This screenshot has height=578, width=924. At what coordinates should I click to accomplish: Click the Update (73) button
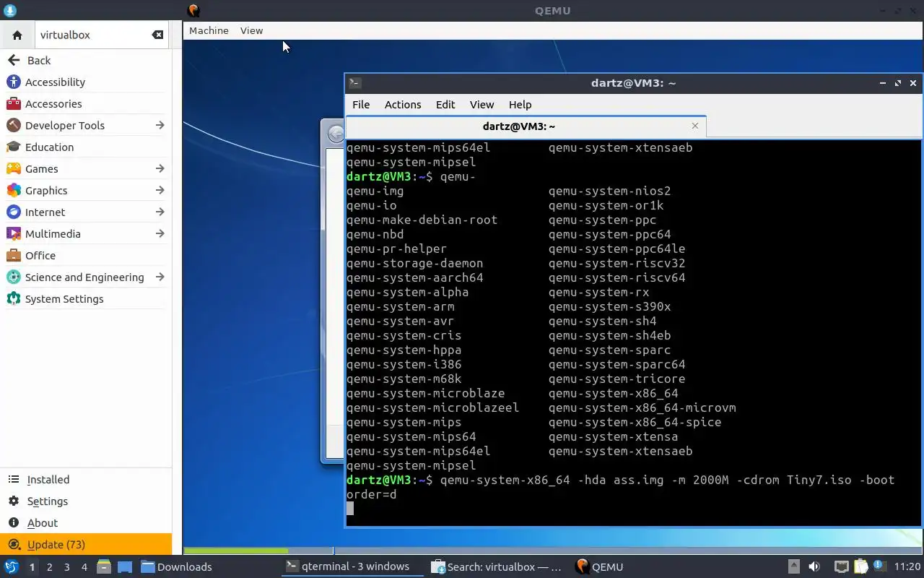click(86, 544)
